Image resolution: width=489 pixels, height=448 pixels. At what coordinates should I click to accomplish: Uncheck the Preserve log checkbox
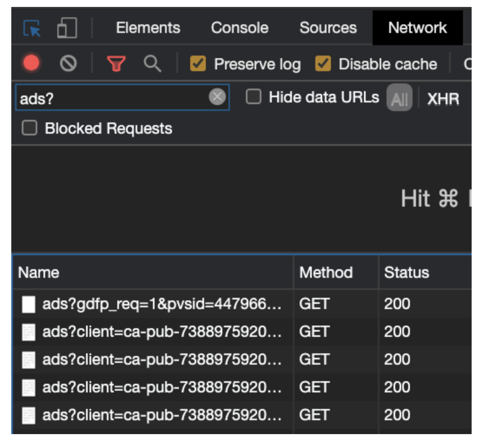pos(198,64)
